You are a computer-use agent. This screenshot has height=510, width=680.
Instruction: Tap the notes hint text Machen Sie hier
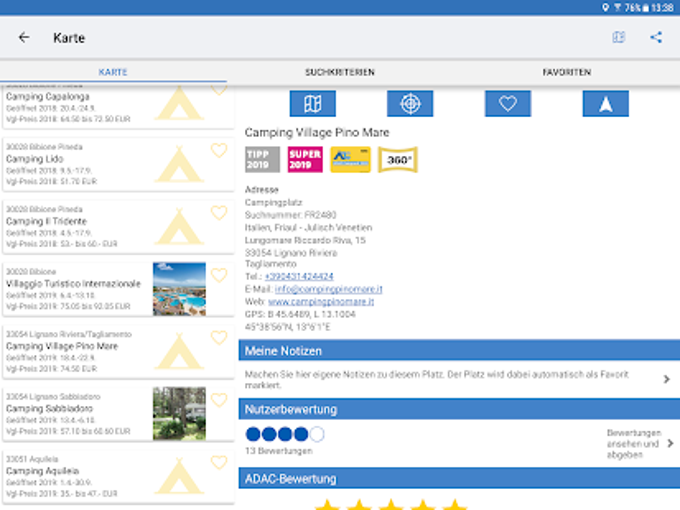coord(437,379)
